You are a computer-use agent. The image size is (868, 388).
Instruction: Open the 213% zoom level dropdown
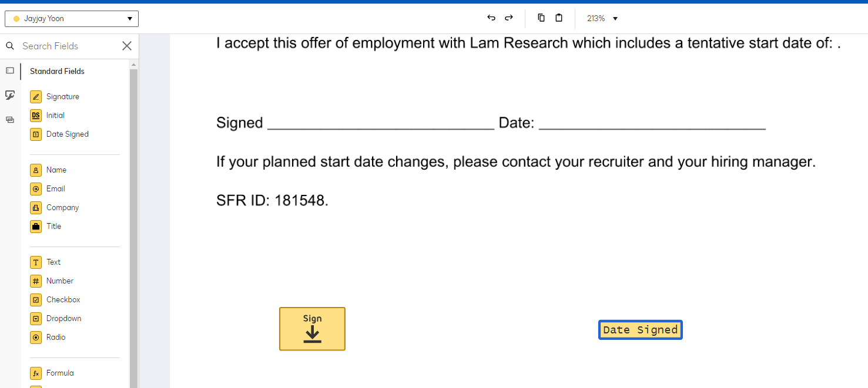(x=602, y=19)
